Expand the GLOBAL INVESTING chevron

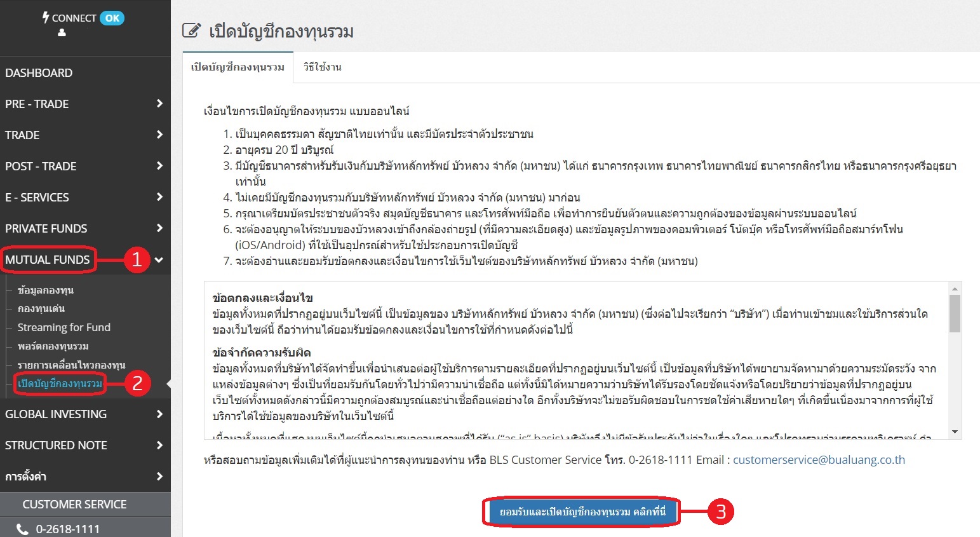[x=159, y=414]
